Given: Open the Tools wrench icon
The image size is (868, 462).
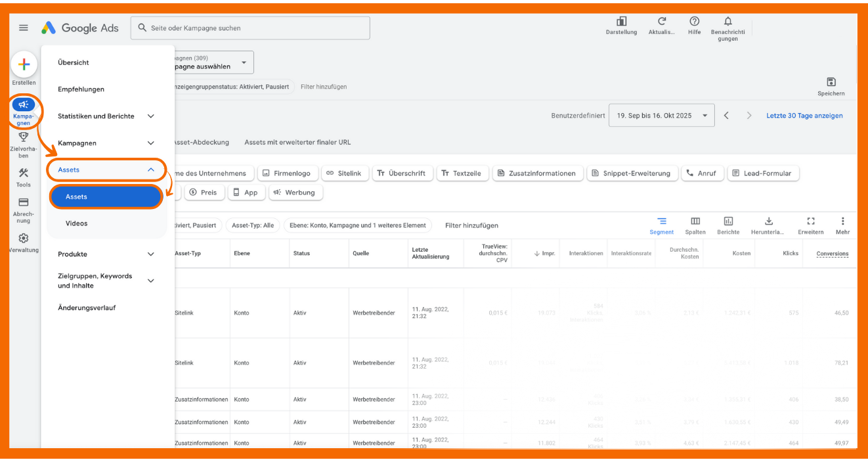Looking at the screenshot, I should pyautogui.click(x=24, y=173).
